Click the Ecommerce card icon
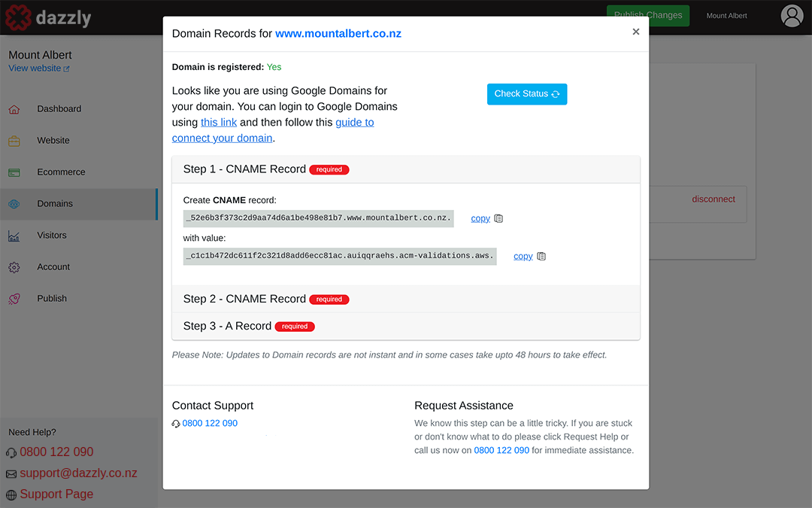 pos(14,172)
